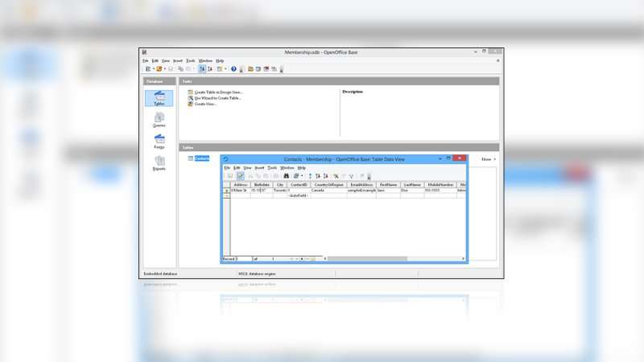Click the Standard Filter funnel icon
Viewport: 644px width, 362px height.
(352, 176)
